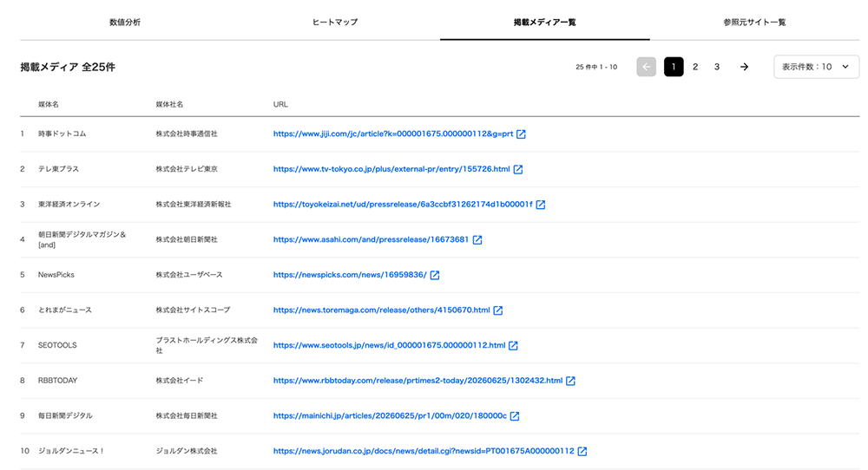Viewport: 868px width, 470px height.
Task: Open external link icon for tv-tokyo URL
Action: tap(518, 169)
